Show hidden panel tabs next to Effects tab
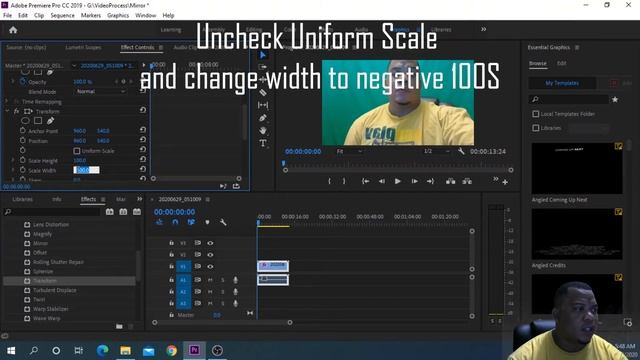640x360 pixels. pos(140,199)
